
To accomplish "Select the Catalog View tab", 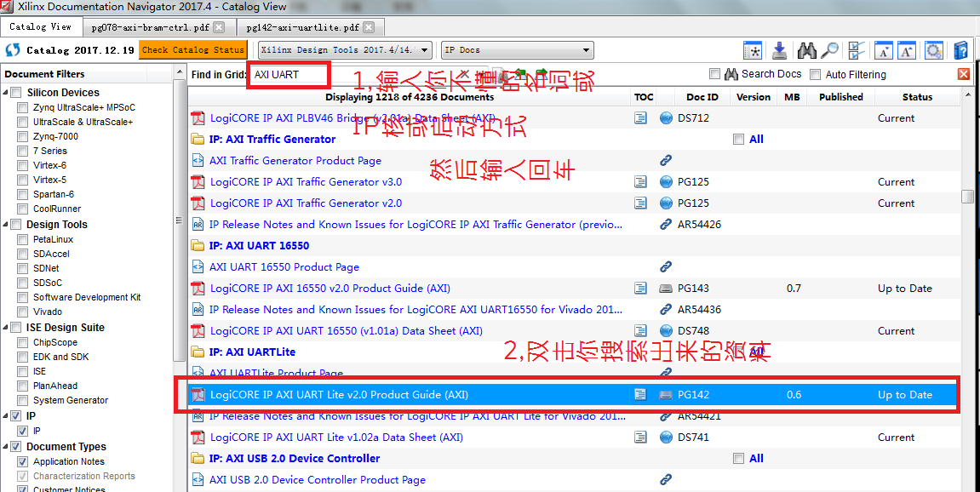I will pyautogui.click(x=41, y=26).
